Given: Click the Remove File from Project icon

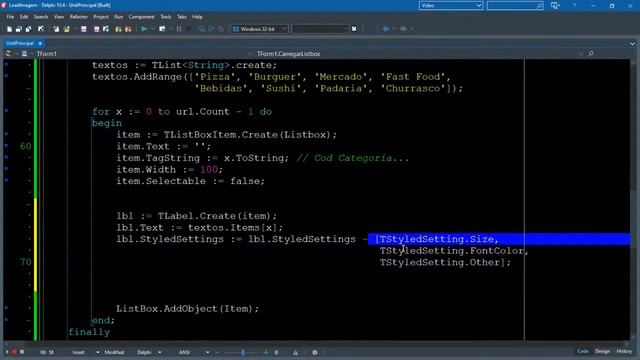Looking at the screenshot, I should [128, 29].
